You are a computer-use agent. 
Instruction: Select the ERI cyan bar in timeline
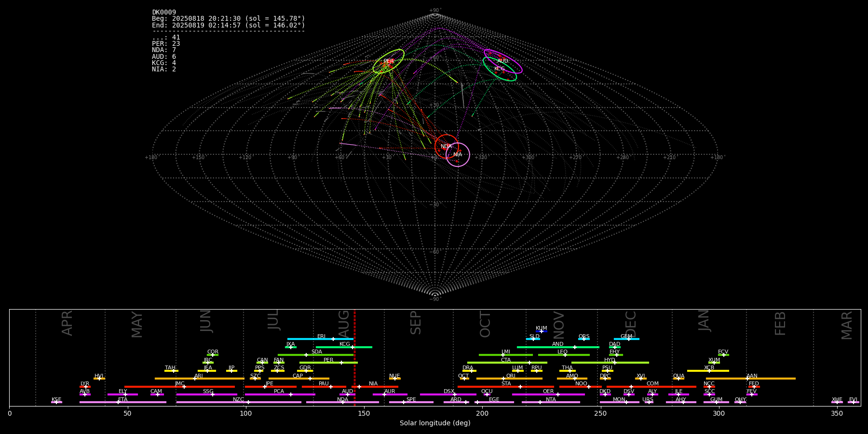tap(320, 339)
